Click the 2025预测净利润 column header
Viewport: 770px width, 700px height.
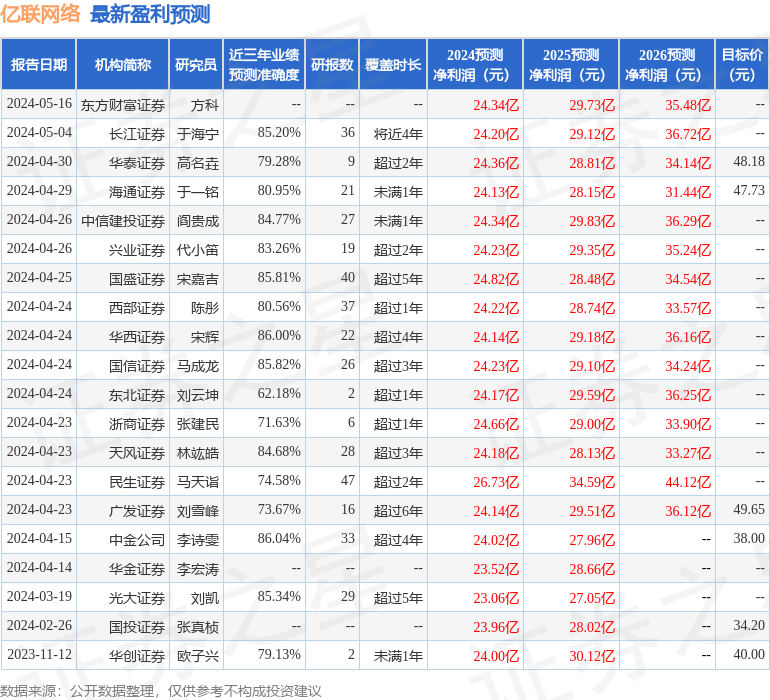coord(571,64)
